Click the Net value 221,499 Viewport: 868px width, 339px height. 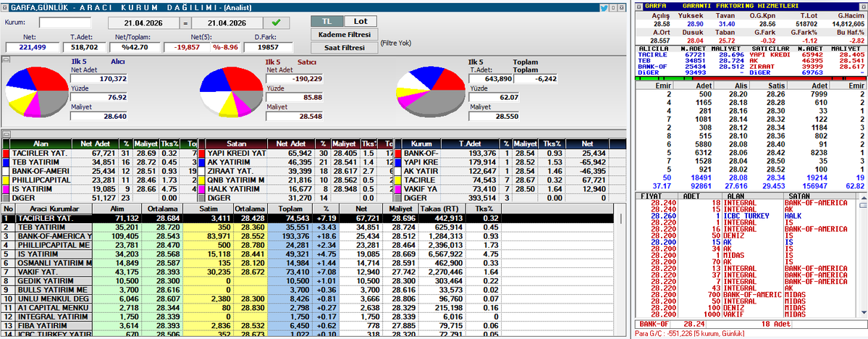pos(32,48)
